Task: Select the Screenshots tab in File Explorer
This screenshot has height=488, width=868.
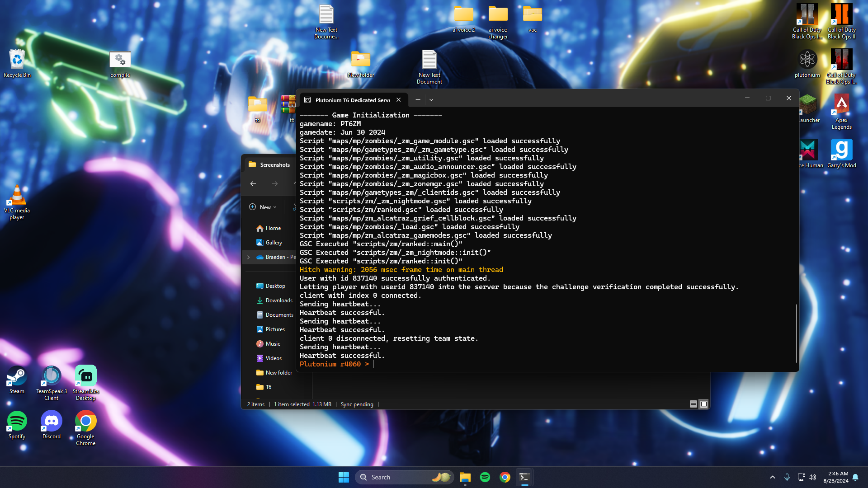Action: [x=270, y=165]
